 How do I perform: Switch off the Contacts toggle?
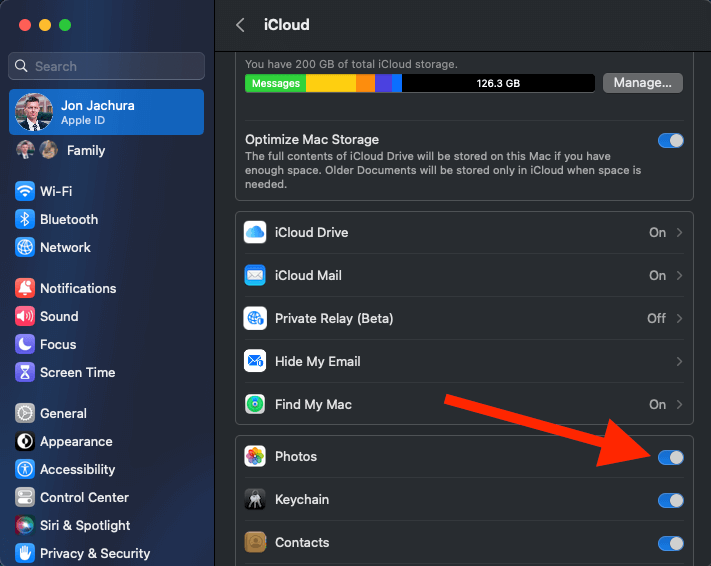point(671,543)
